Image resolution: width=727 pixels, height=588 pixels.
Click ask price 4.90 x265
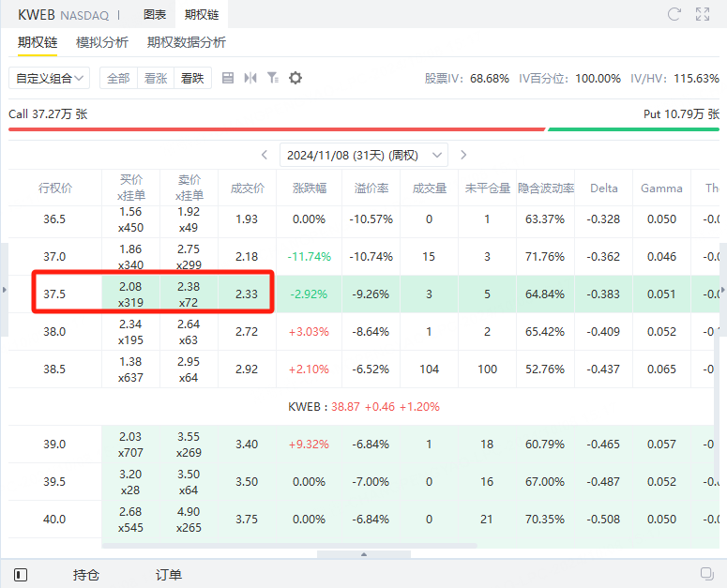pos(189,520)
